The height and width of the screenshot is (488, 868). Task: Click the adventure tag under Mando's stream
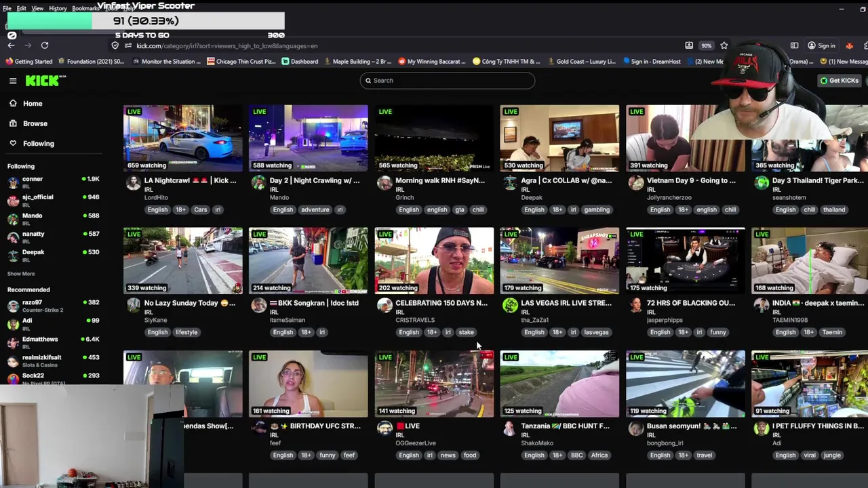(315, 209)
